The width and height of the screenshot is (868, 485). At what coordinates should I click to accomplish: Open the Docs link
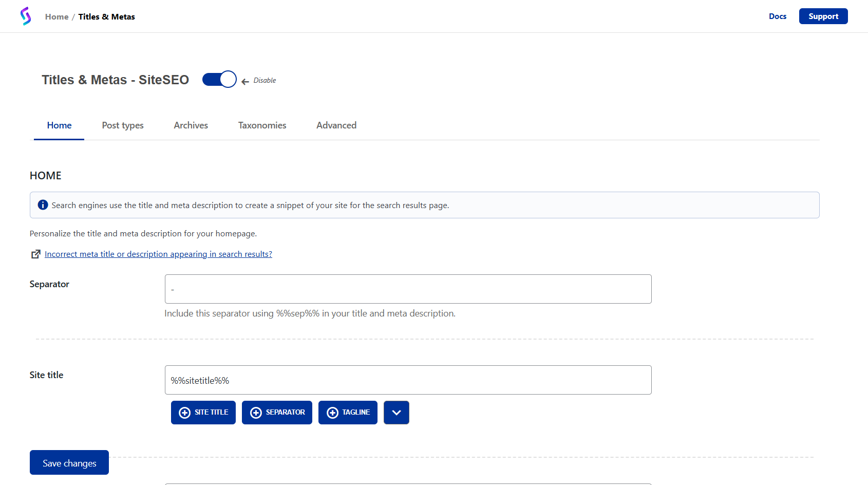click(x=778, y=16)
